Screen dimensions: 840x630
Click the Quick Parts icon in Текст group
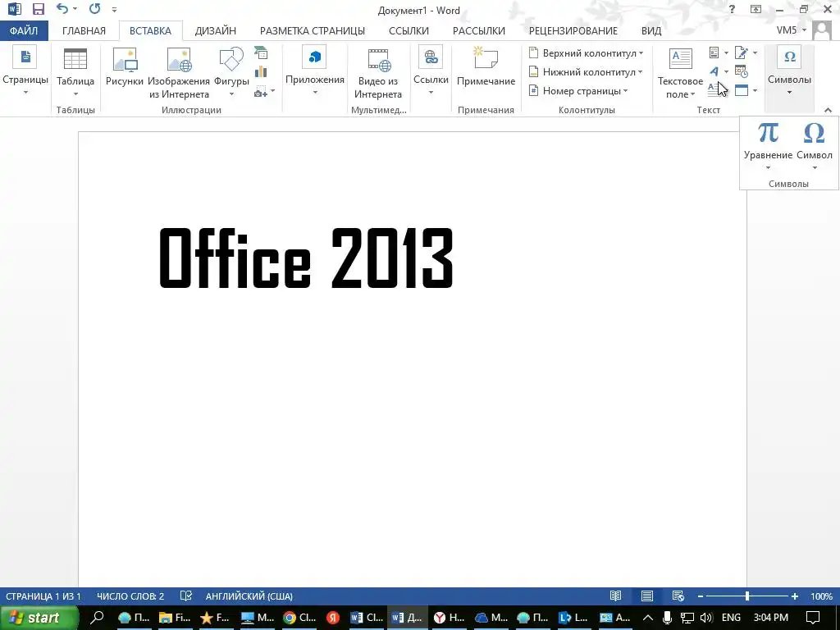[714, 52]
